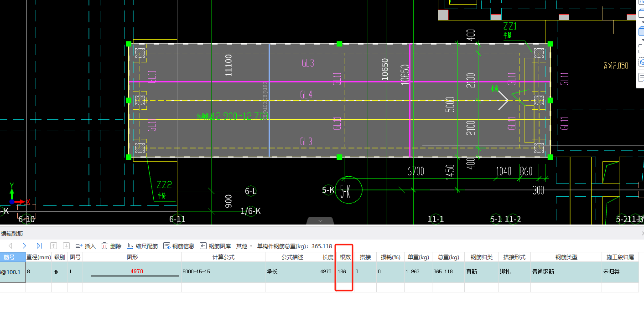Image resolution: width=644 pixels, height=327 pixels.
Task: Click the ZZ2 column label in drawing
Action: tap(164, 185)
